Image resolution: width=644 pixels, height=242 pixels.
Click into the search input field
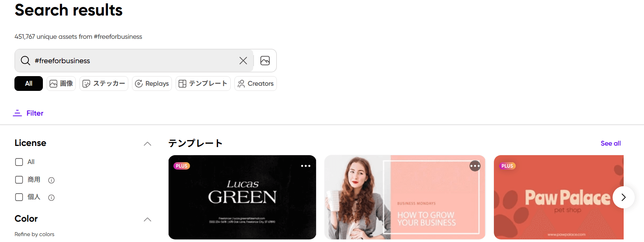pos(133,61)
